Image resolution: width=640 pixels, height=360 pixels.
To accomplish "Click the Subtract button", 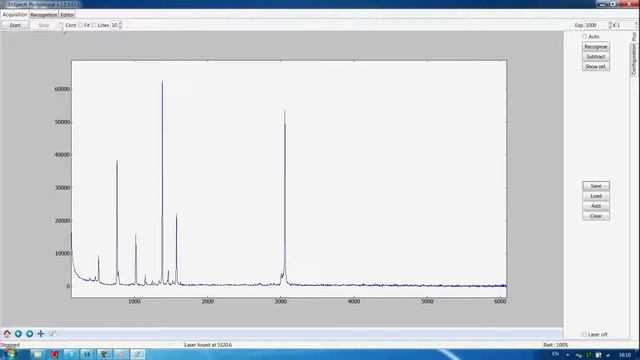I will [x=596, y=56].
